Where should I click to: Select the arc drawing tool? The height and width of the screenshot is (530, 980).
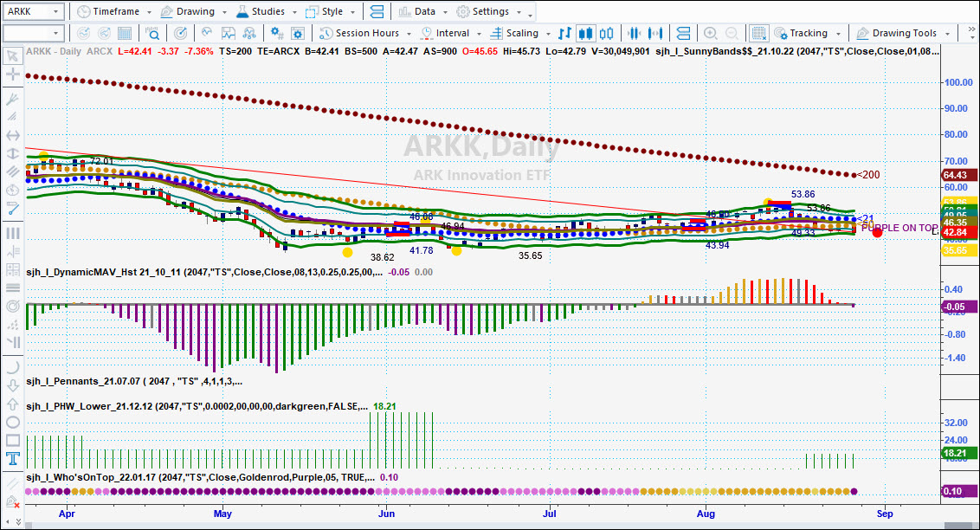(12, 367)
